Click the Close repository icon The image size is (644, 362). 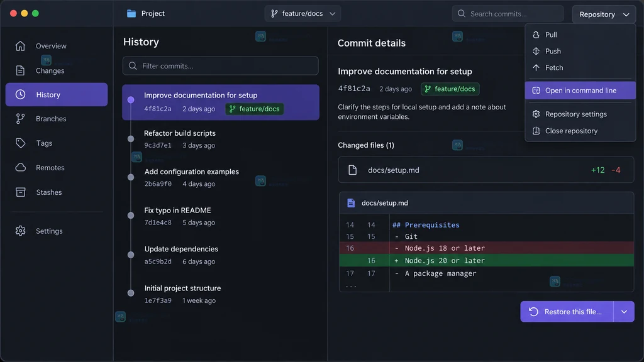tap(536, 131)
